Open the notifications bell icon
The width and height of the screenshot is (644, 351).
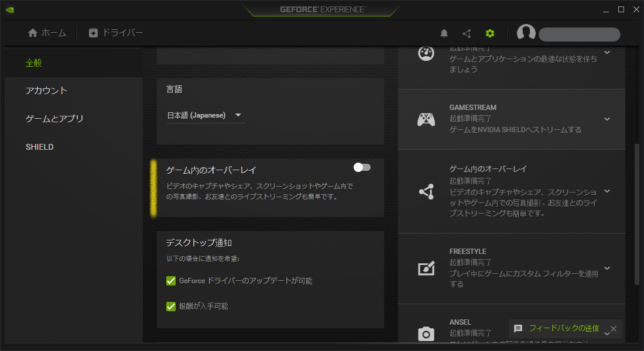pos(444,33)
